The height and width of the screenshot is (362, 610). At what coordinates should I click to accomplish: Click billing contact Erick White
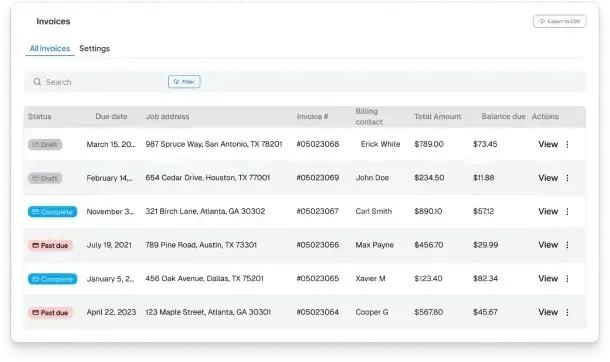(x=380, y=144)
